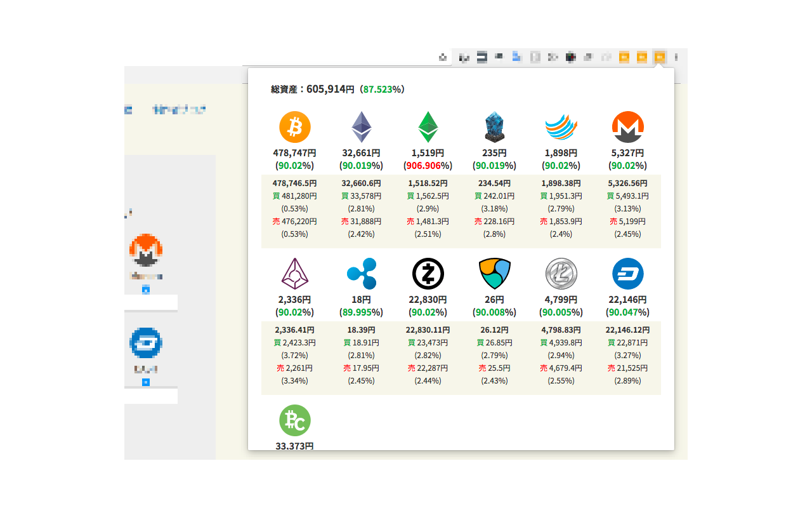Click the Ripple holding value 18円
The height and width of the screenshot is (508, 812).
click(x=362, y=300)
